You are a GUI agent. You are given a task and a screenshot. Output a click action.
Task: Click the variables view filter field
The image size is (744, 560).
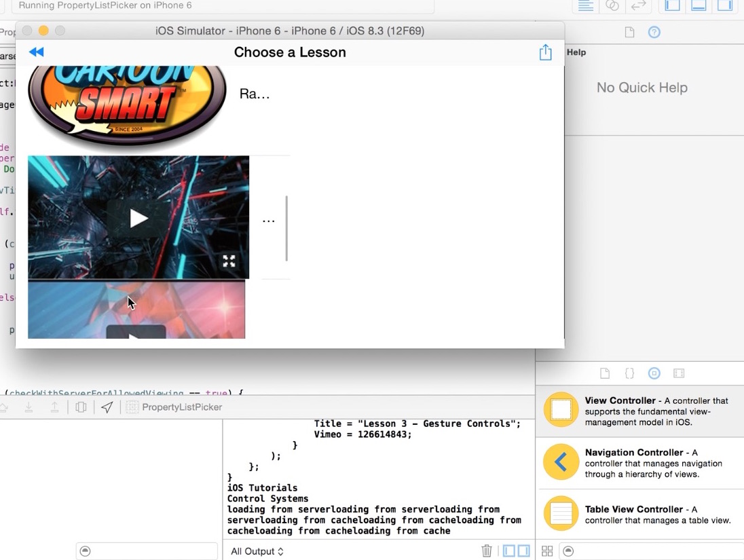pos(146,551)
